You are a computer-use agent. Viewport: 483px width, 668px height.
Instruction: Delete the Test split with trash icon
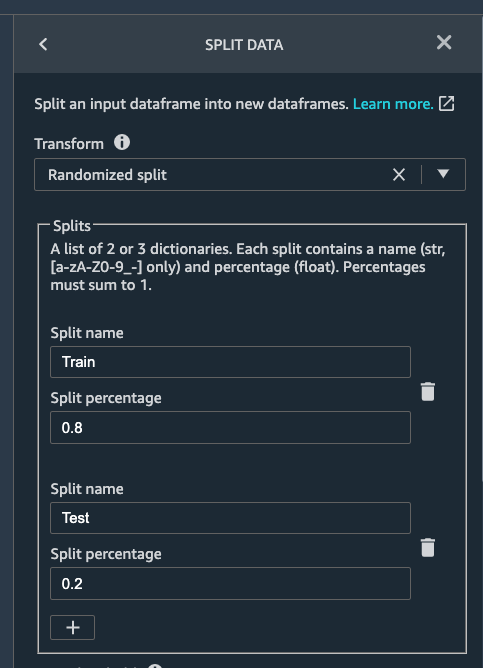click(428, 547)
